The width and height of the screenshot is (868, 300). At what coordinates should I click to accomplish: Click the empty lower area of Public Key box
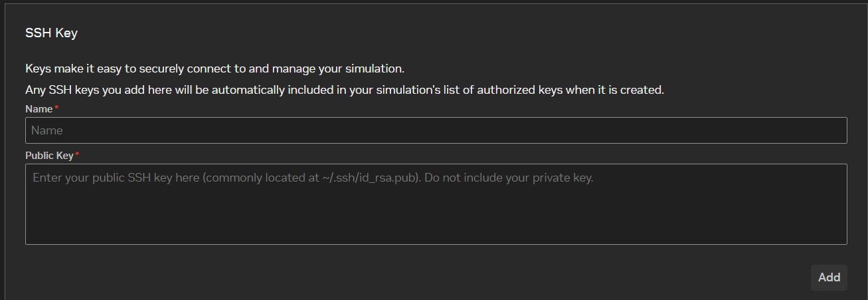pyautogui.click(x=436, y=223)
